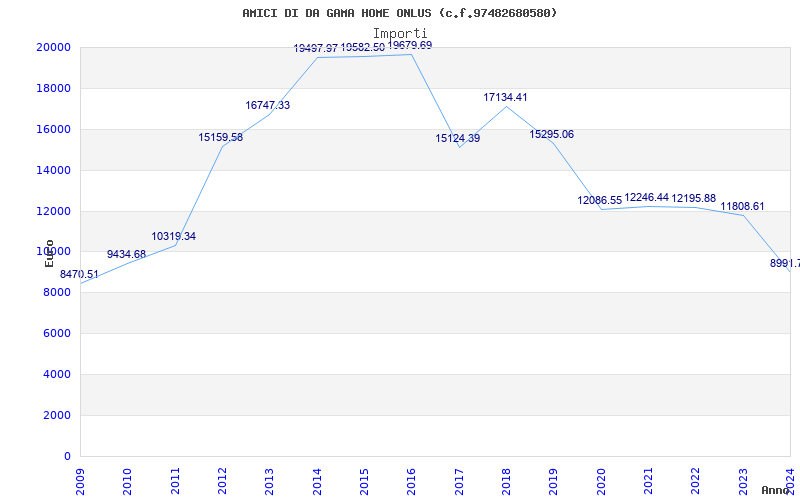Click the x-axis year 2018
The image size is (800, 500).
[x=506, y=481]
